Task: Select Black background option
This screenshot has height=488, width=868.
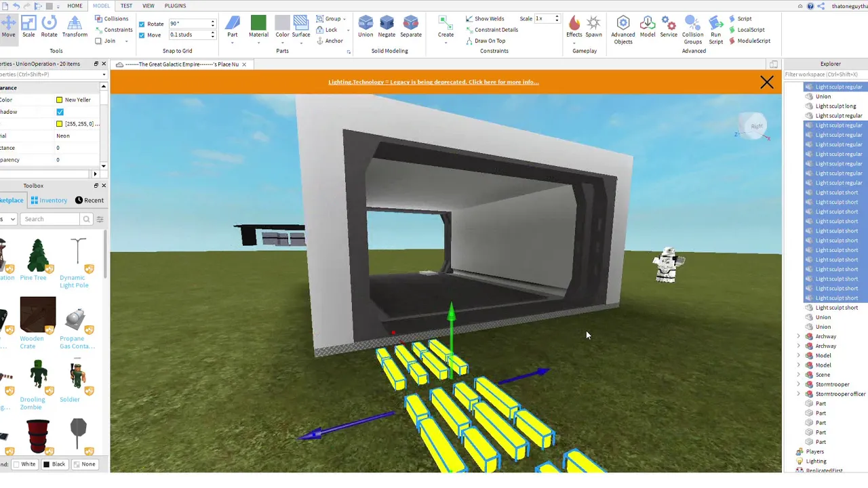Action: point(54,464)
